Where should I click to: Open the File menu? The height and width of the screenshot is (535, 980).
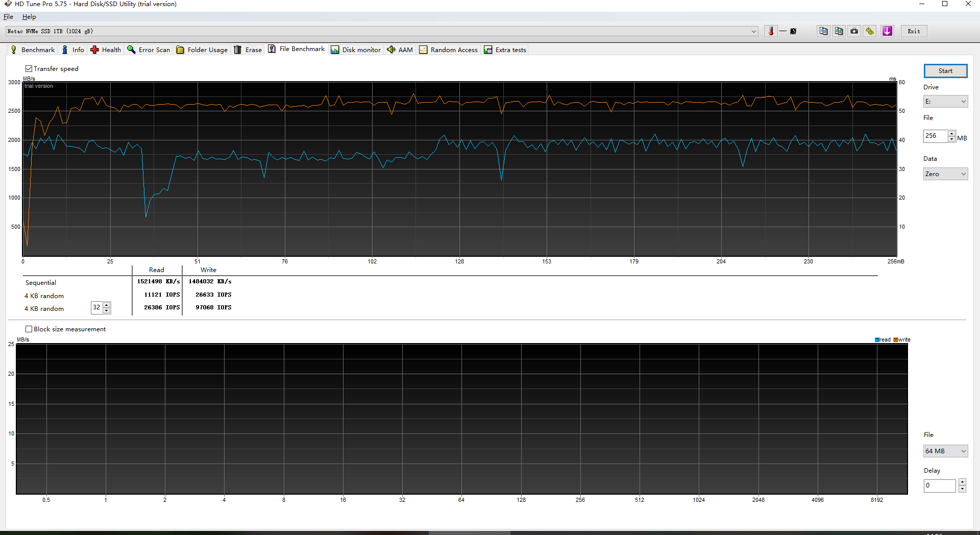[x=8, y=17]
